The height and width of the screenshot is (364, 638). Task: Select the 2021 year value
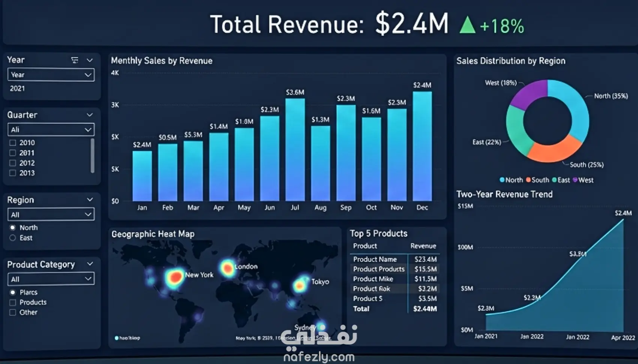coord(17,89)
